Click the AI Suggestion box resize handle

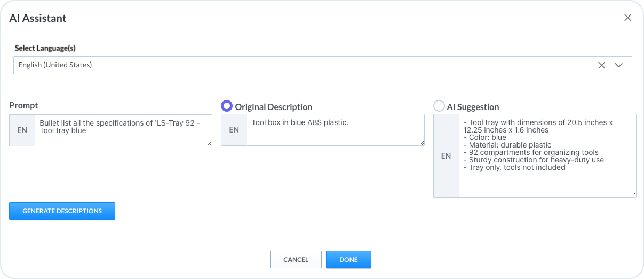[633, 195]
